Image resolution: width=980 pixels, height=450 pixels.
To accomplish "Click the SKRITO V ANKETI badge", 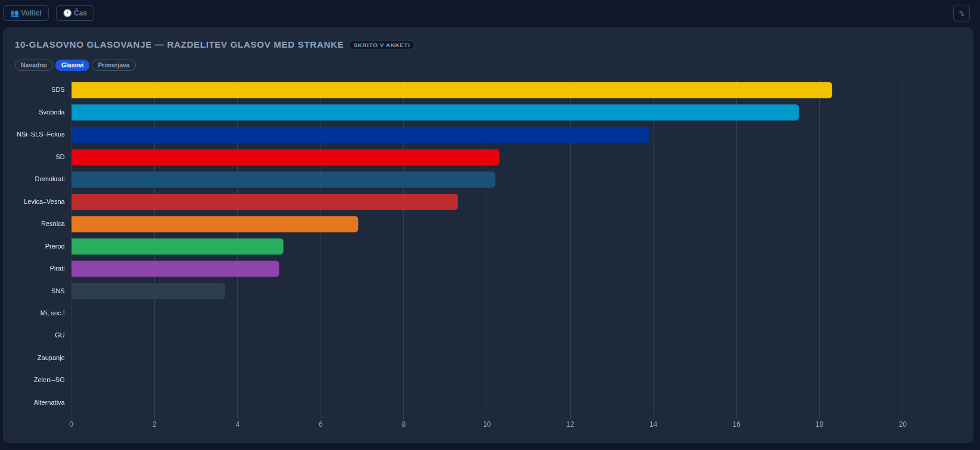I will [381, 45].
